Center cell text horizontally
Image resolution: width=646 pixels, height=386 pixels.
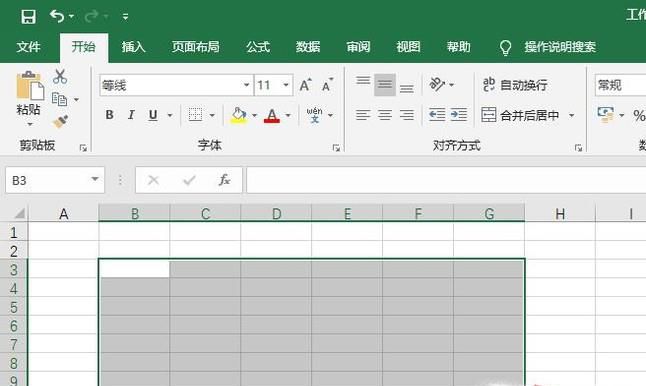[x=385, y=115]
